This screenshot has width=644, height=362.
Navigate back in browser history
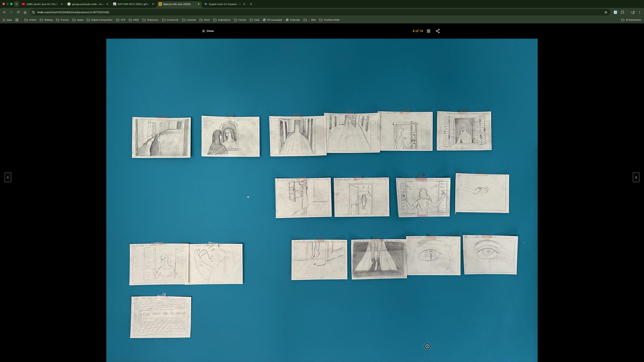pyautogui.click(x=4, y=12)
